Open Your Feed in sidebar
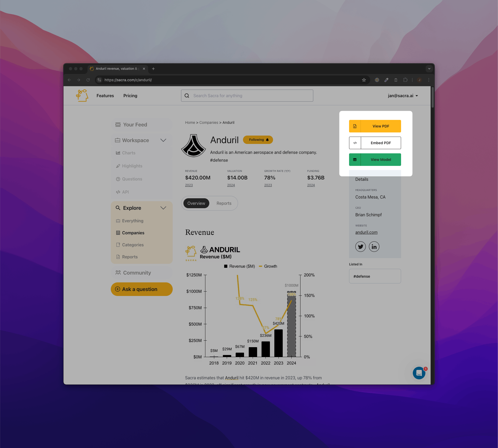 click(142, 125)
